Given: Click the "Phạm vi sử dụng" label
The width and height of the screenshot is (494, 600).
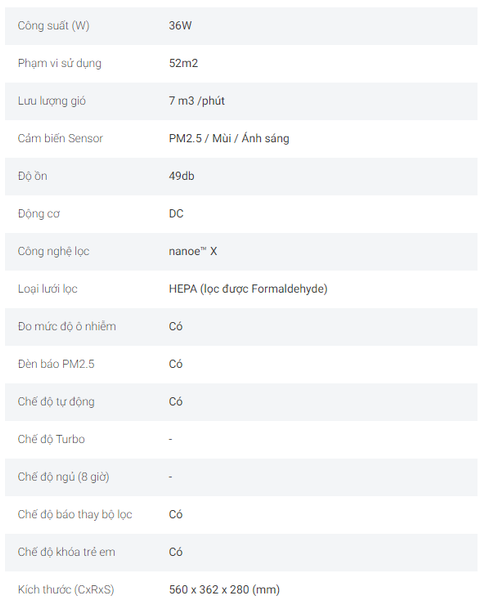Looking at the screenshot, I should (x=60, y=63).
